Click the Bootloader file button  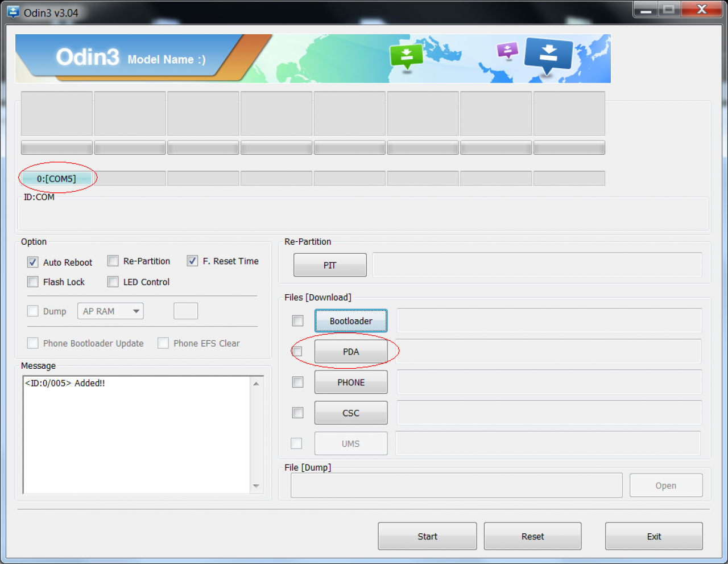pyautogui.click(x=351, y=321)
